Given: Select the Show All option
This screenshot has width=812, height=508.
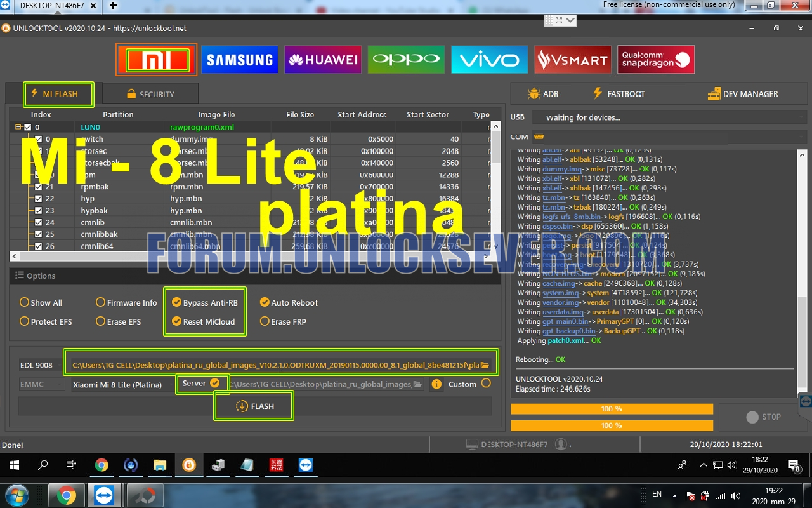Looking at the screenshot, I should (x=41, y=303).
